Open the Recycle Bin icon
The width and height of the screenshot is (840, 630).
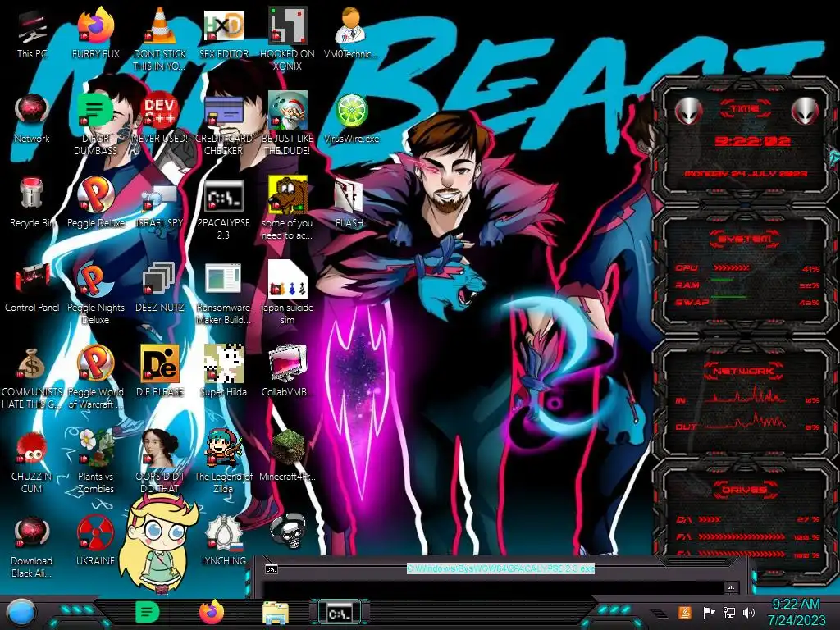[x=32, y=203]
